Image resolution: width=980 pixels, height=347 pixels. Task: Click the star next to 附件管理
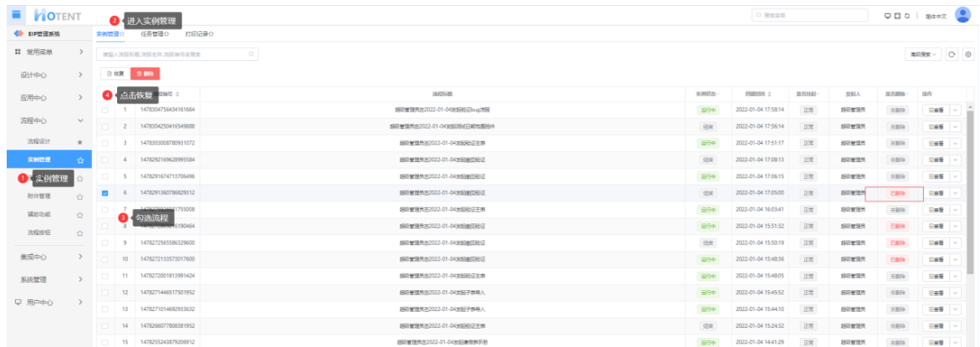coord(80,196)
